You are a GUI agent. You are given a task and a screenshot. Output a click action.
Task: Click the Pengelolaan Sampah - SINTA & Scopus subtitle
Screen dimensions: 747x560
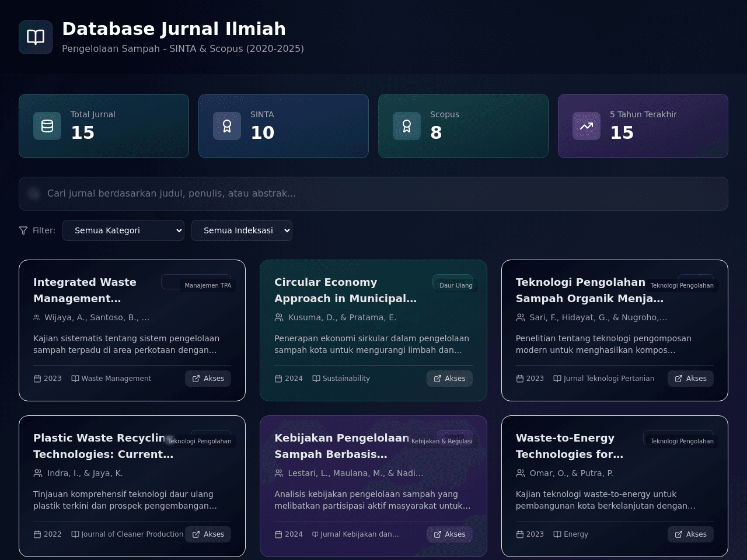[183, 49]
